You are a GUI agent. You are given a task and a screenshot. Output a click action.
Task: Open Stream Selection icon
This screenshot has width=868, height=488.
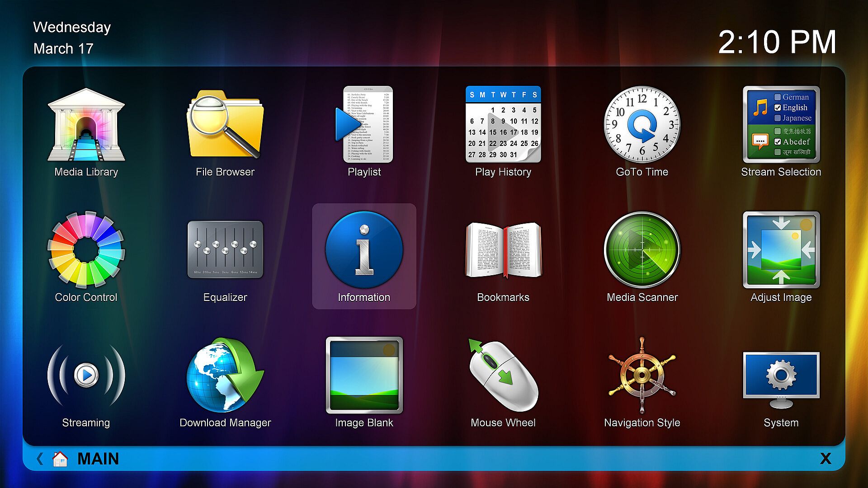[x=781, y=125]
